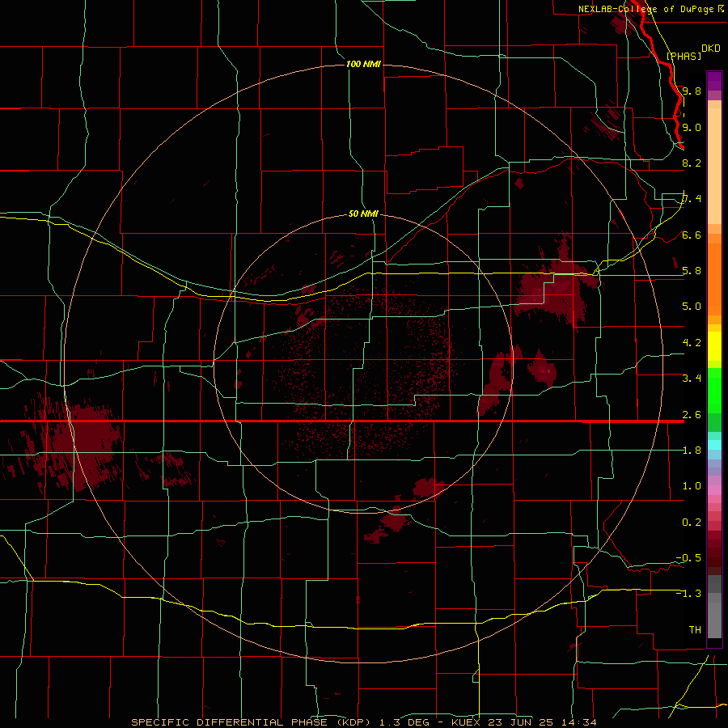
Task: Select the 3.4 legend value
Action: click(x=692, y=379)
